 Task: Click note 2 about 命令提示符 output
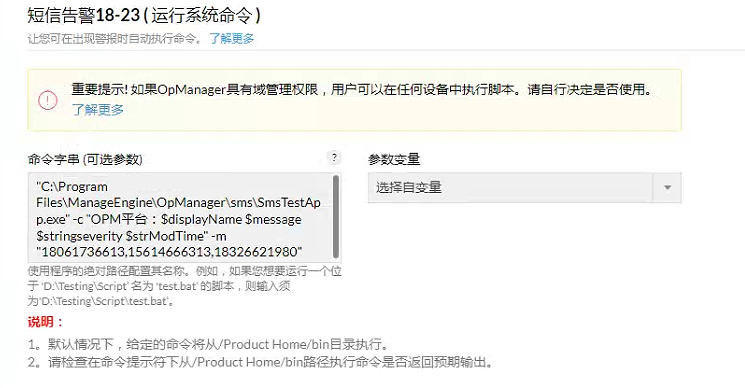pos(261,362)
